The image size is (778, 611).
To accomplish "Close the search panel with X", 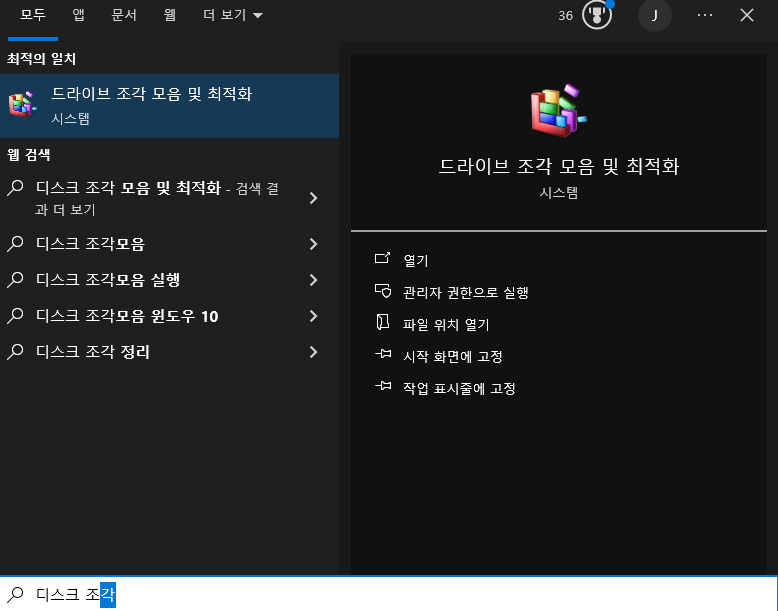I will tap(747, 15).
